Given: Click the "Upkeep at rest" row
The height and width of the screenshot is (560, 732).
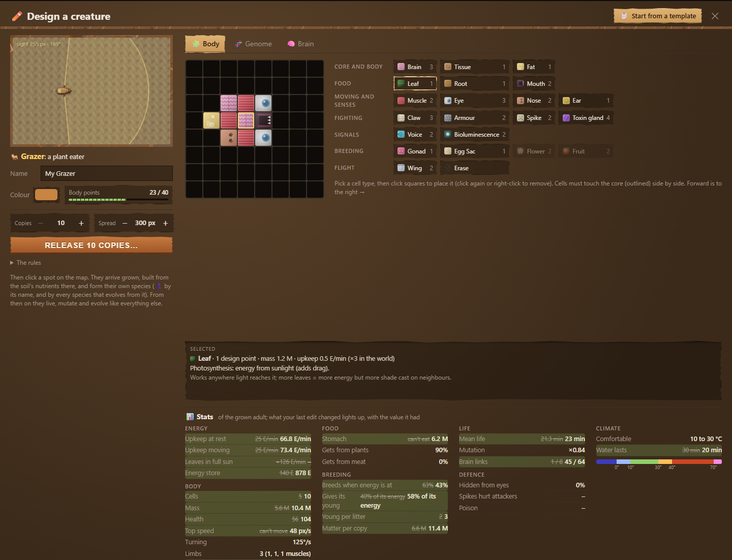Looking at the screenshot, I should coord(248,439).
